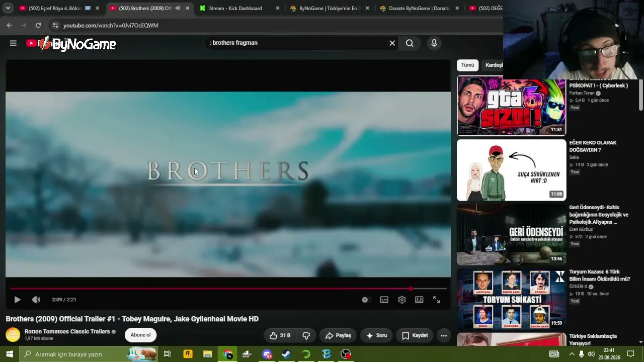This screenshot has width=644, height=362.
Task: Open the Discord taskbar icon
Action: 267,354
